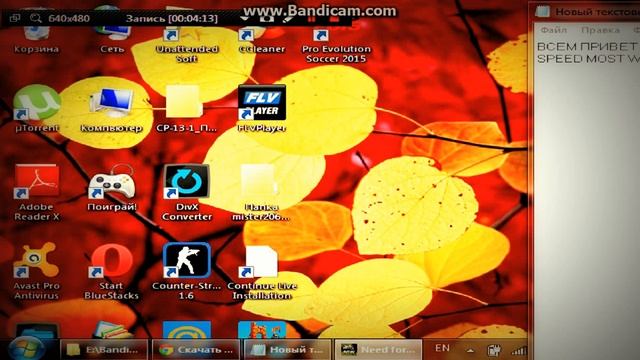The image size is (640, 360).
Task: Switch to the Need for... taskbar button
Action: pos(378,349)
